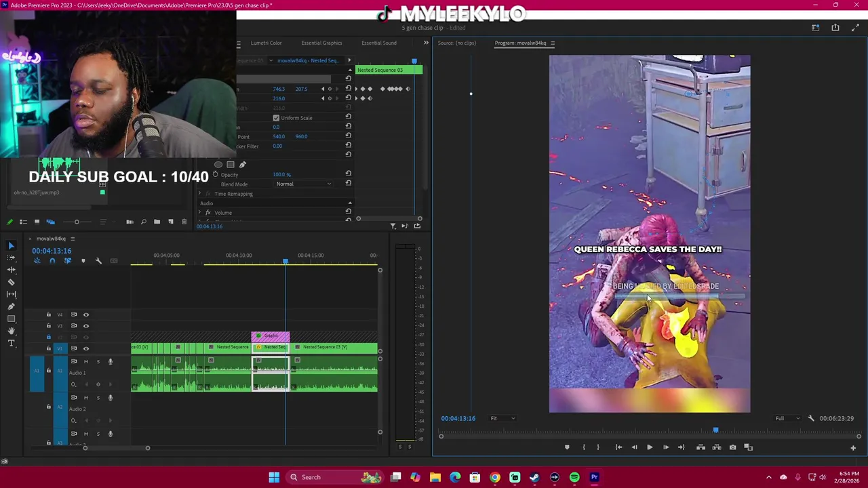
Task: Select the Selection tool in the toolbar
Action: pyautogui.click(x=11, y=245)
